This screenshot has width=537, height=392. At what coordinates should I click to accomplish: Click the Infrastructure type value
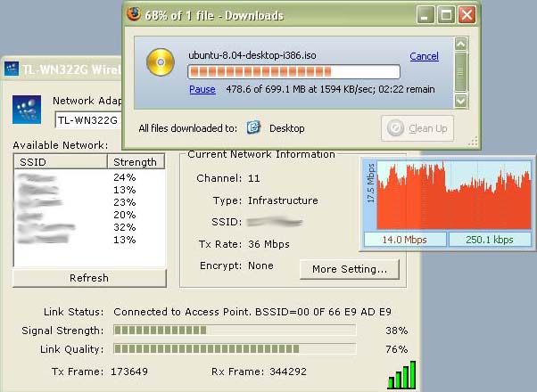click(x=283, y=200)
